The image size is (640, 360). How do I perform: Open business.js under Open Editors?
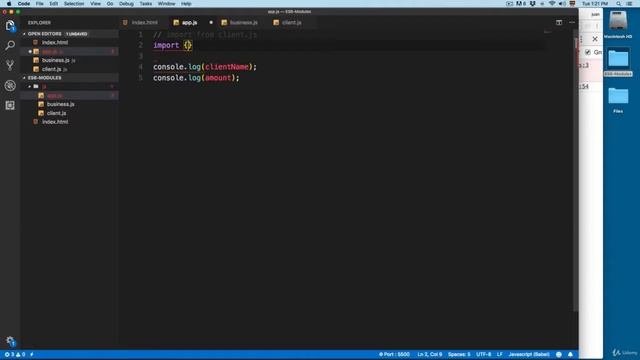pos(69,60)
